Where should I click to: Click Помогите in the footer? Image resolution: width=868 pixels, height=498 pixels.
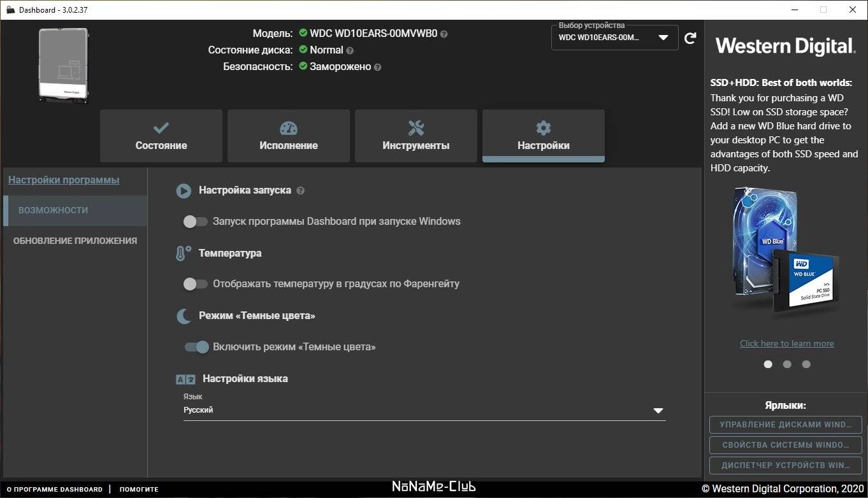click(x=139, y=490)
